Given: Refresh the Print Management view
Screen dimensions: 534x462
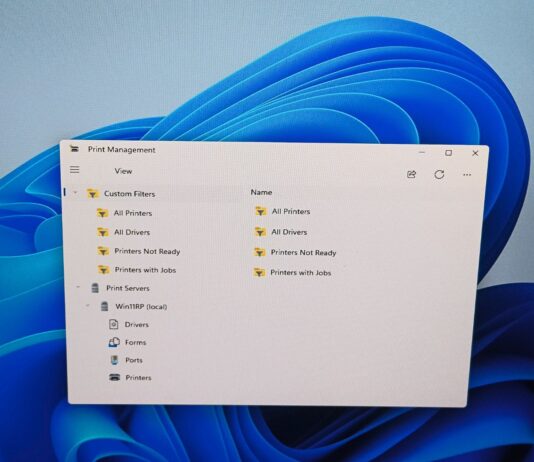Looking at the screenshot, I should click(439, 175).
